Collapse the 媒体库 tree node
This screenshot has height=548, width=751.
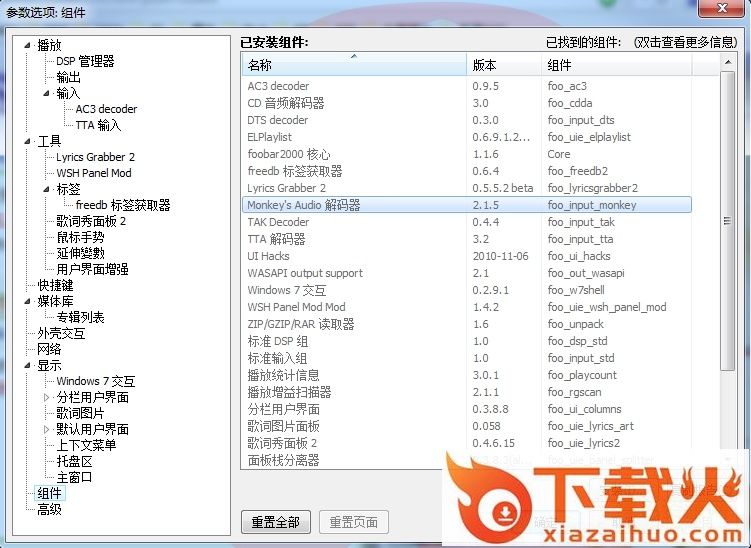pos(27,301)
